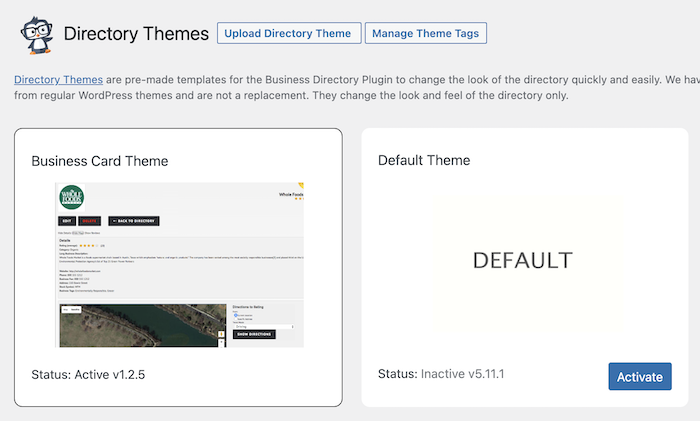
Task: Click the Directory Themes page heading
Action: [x=136, y=34]
